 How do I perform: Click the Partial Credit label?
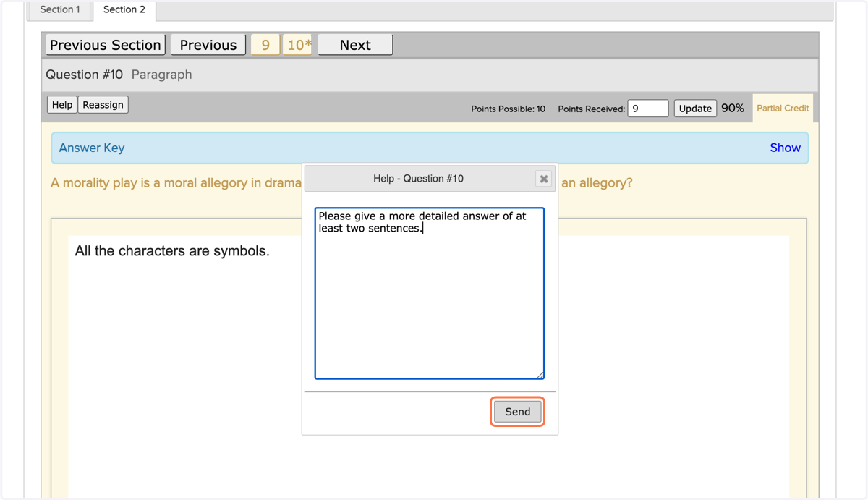pos(783,108)
